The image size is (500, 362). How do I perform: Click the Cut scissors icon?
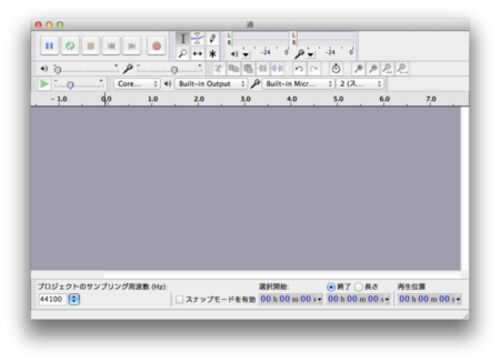218,69
